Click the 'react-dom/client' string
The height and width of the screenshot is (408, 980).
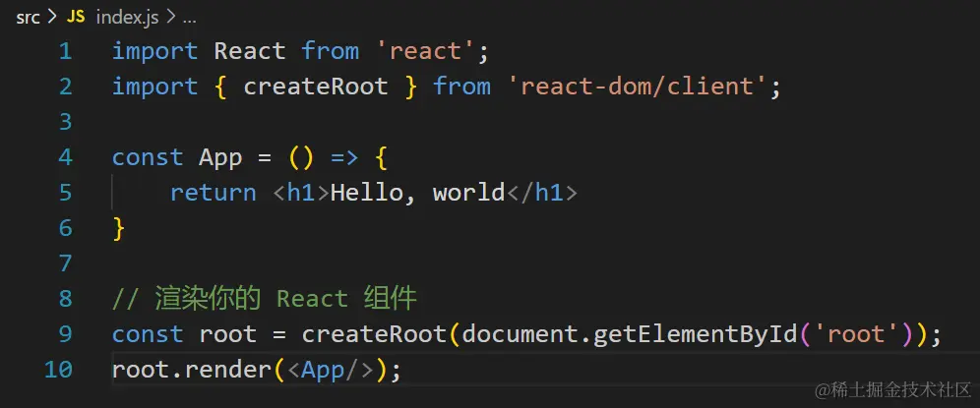(x=637, y=87)
